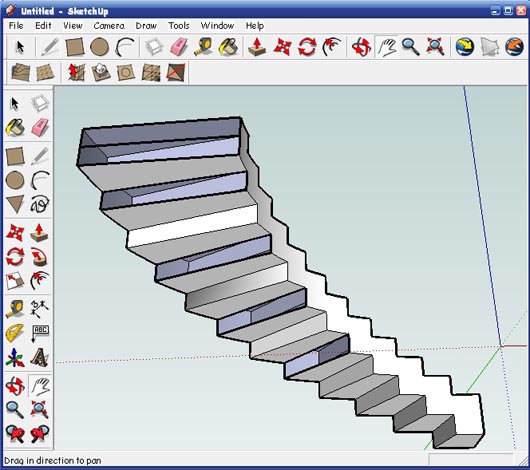Select the pink Eraser in the horizontal toolbar
The width and height of the screenshot is (530, 470).
[179, 47]
